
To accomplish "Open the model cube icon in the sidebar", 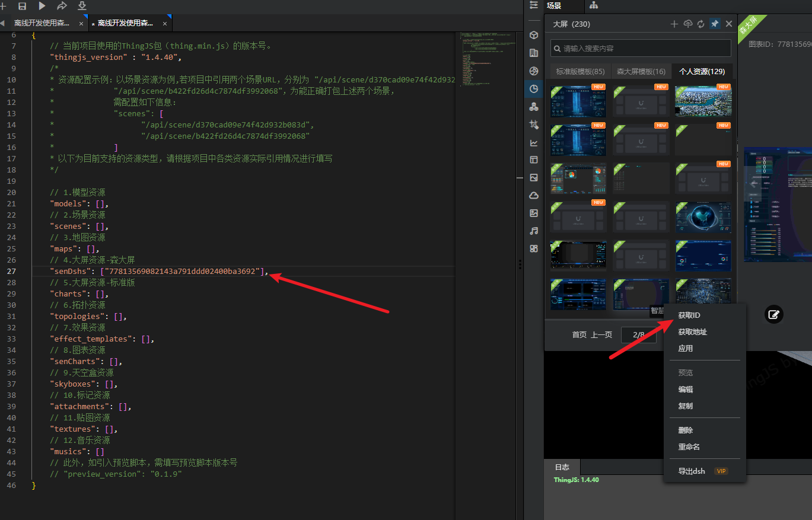I will click(534, 36).
